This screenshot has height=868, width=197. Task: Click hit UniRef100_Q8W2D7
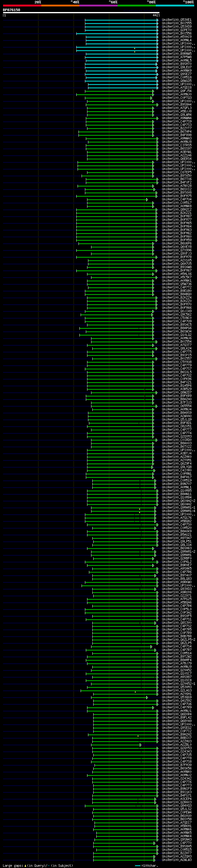(176, 393)
